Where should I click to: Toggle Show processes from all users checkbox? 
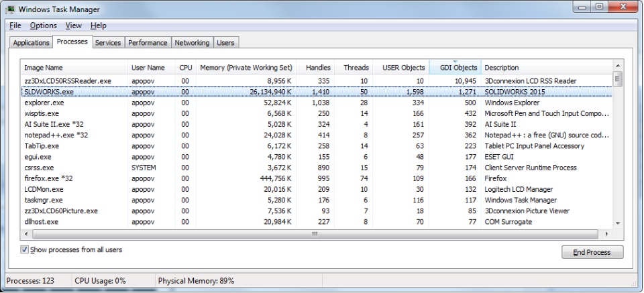pos(25,249)
